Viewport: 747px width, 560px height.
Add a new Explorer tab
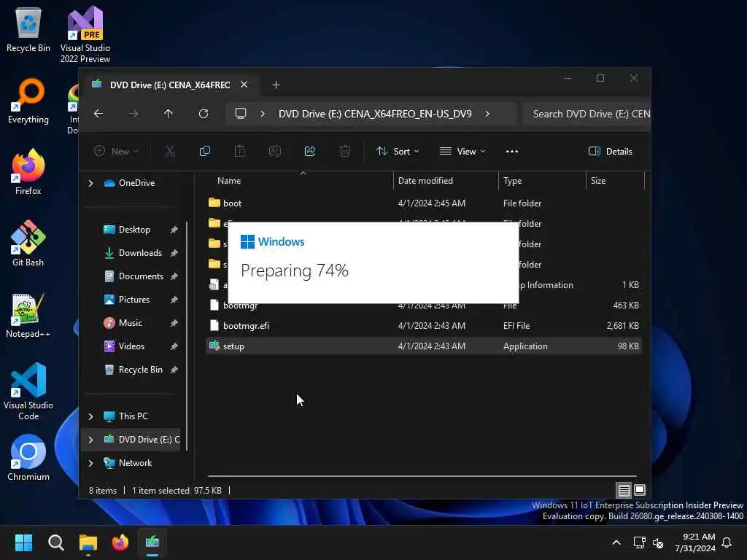click(276, 85)
